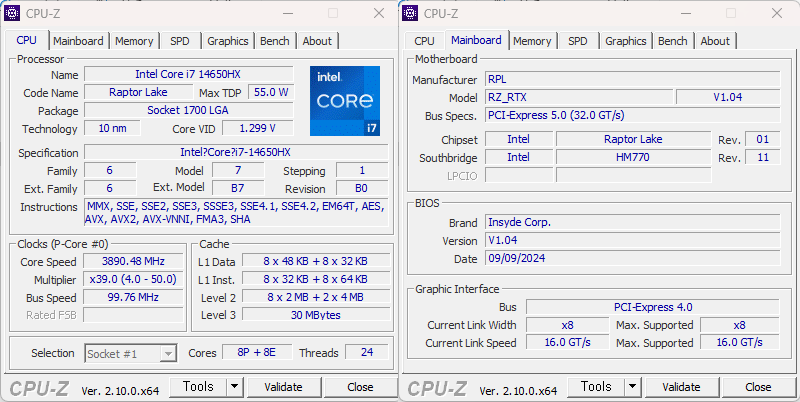The height and width of the screenshot is (402, 800).
Task: Click motherboard Model field RZ_RTX
Action: (x=579, y=97)
